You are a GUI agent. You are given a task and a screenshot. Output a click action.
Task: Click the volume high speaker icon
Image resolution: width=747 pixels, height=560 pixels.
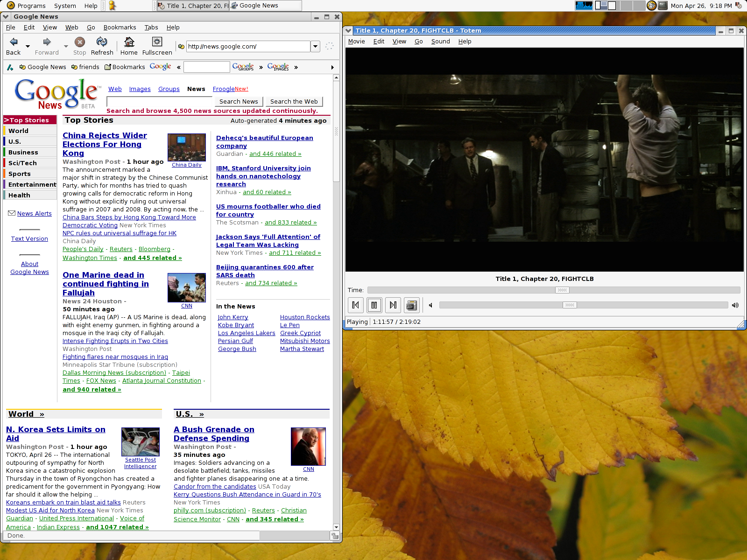(x=735, y=305)
